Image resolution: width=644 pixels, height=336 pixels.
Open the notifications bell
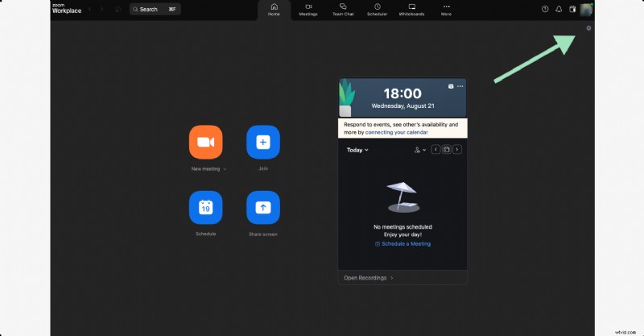(559, 9)
